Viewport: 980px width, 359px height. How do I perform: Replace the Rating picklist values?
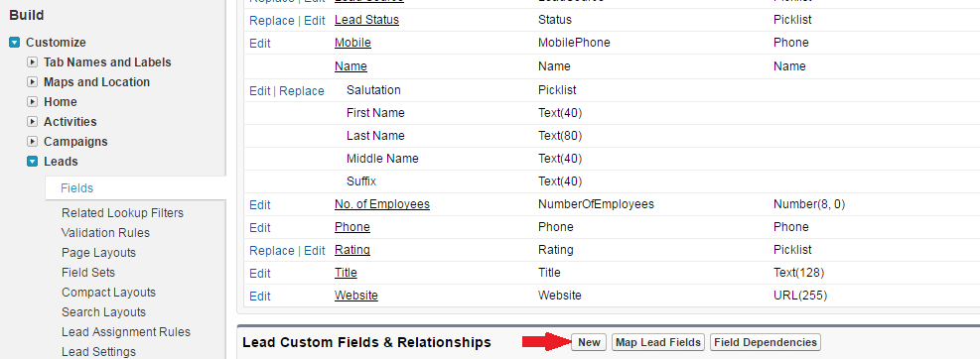tap(272, 250)
